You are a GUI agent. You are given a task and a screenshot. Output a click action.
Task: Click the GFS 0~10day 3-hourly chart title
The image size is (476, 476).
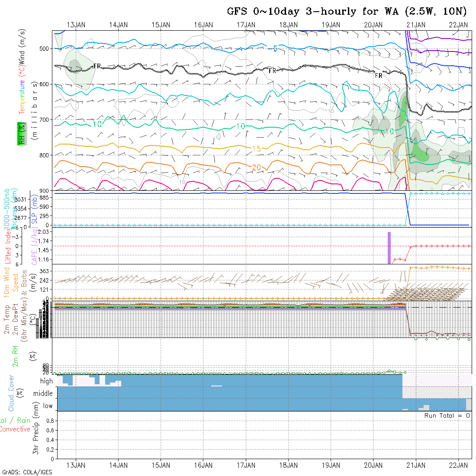347,12
